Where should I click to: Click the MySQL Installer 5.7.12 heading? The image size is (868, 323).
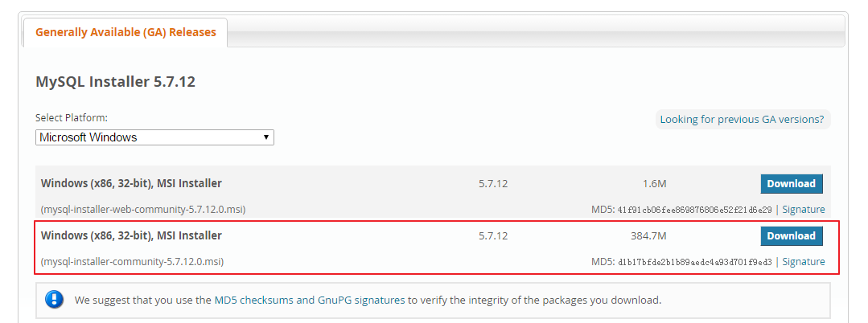pyautogui.click(x=115, y=82)
